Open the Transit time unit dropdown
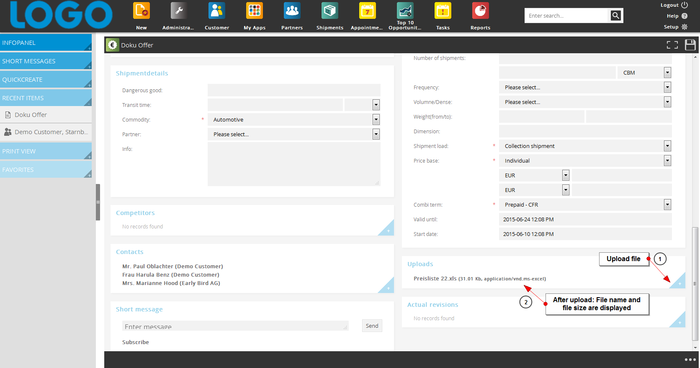Image resolution: width=700 pixels, height=368 pixels. pos(376,105)
